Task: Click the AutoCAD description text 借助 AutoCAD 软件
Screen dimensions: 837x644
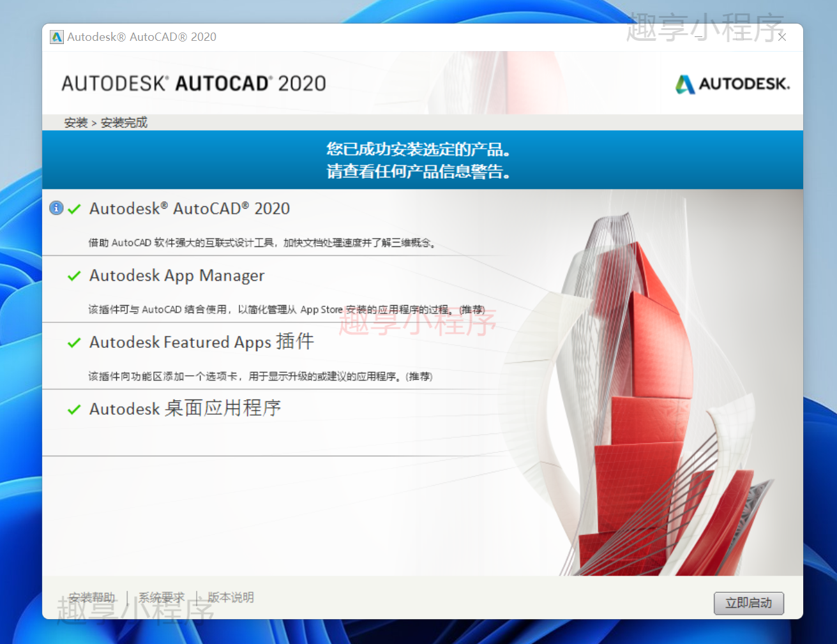Action: click(262, 243)
